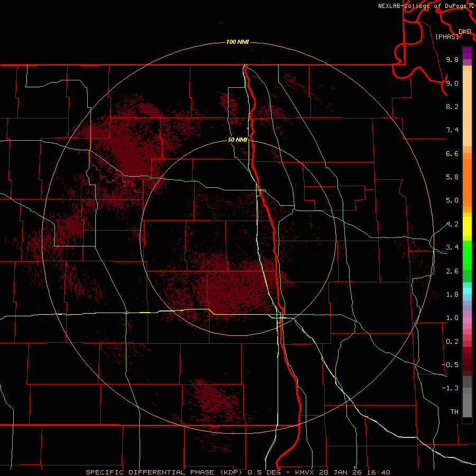Select the 0.2 scale value
The width and height of the screenshot is (476, 476).
pos(452,342)
